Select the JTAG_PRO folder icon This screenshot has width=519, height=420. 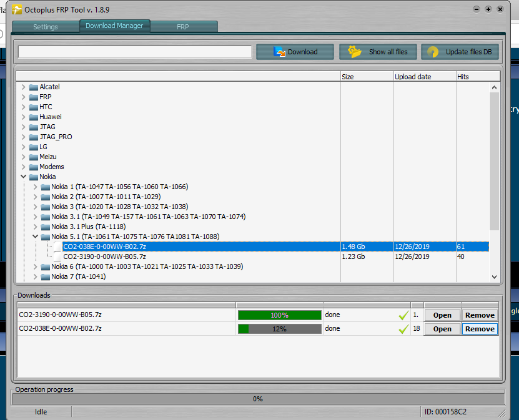[x=34, y=137]
